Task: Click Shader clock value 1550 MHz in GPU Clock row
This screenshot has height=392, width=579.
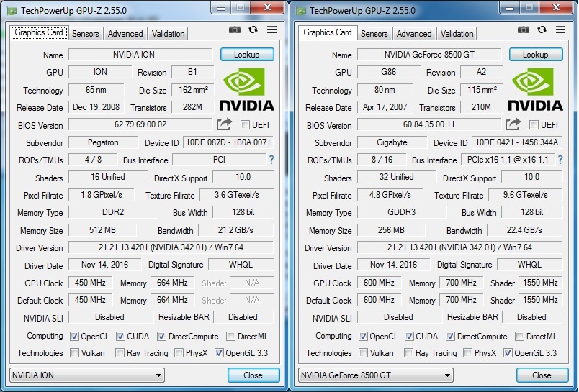Action: [x=540, y=283]
